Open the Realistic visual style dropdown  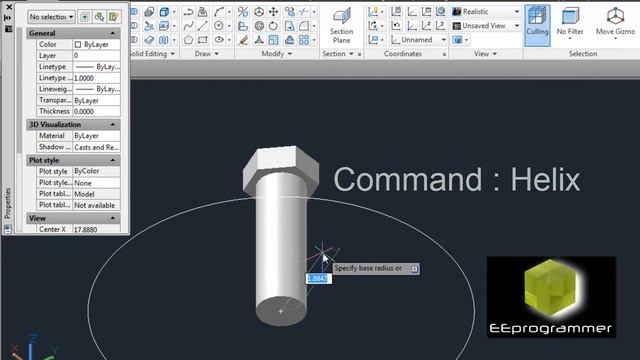coord(486,12)
